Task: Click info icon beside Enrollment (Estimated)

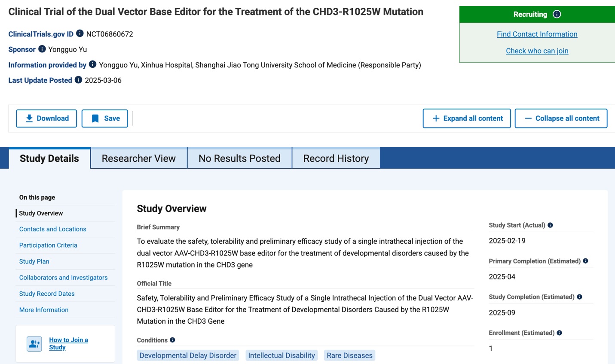Action: tap(559, 333)
